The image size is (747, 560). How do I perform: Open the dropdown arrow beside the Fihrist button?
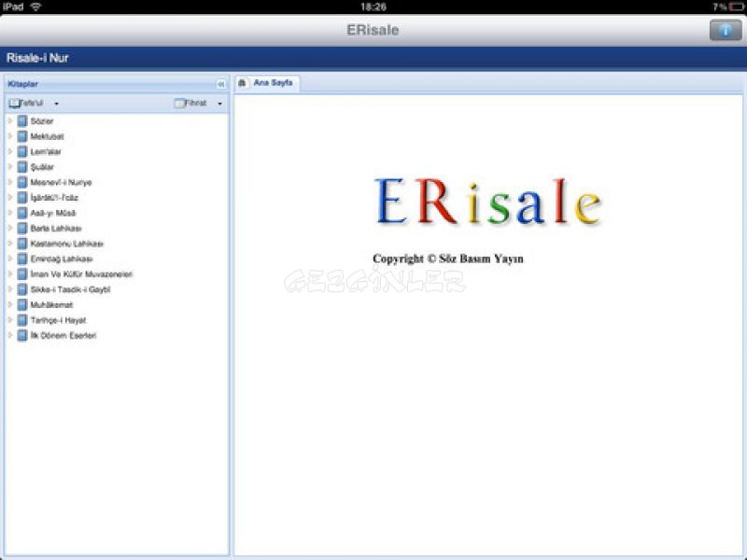(x=219, y=104)
